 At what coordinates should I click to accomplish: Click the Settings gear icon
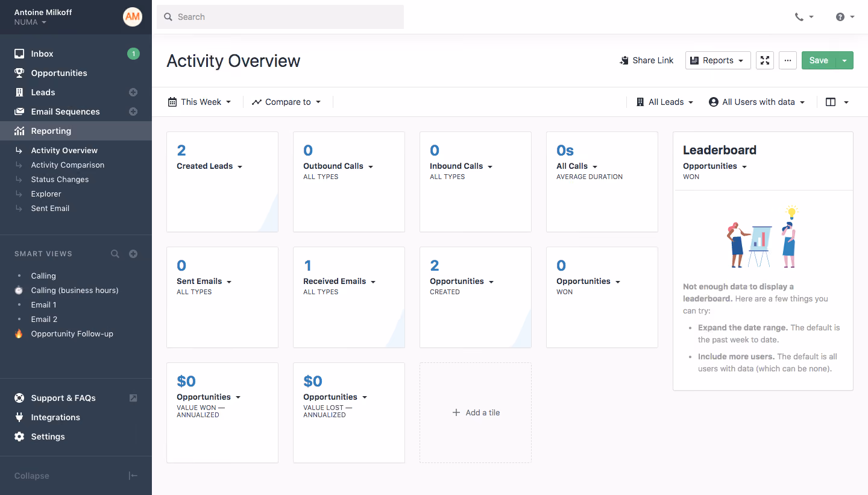tap(19, 437)
